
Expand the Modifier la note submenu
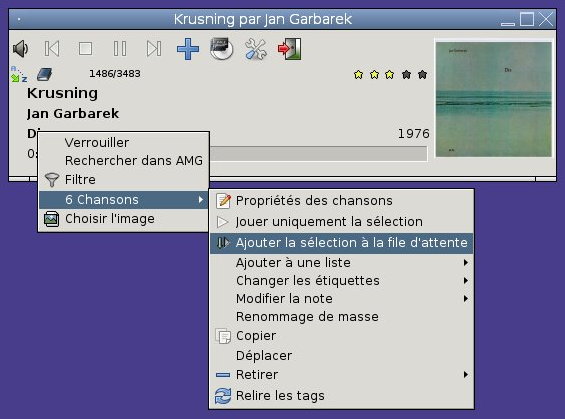tap(341, 299)
